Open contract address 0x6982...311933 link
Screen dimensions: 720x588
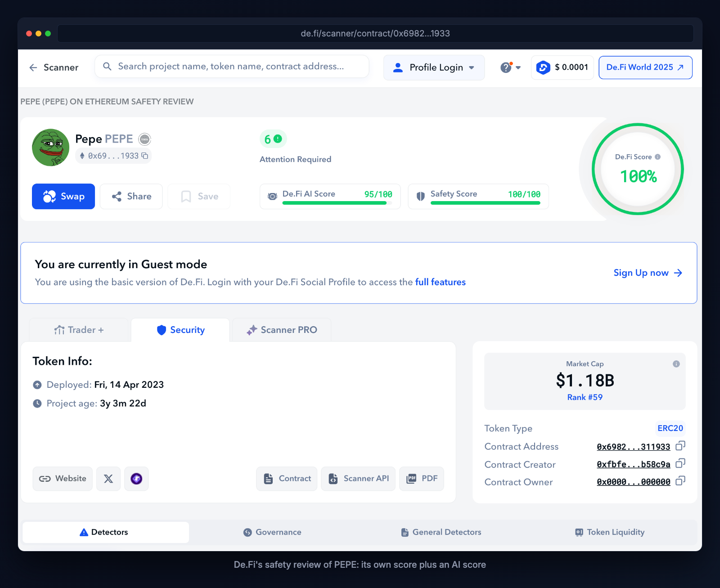(x=634, y=447)
